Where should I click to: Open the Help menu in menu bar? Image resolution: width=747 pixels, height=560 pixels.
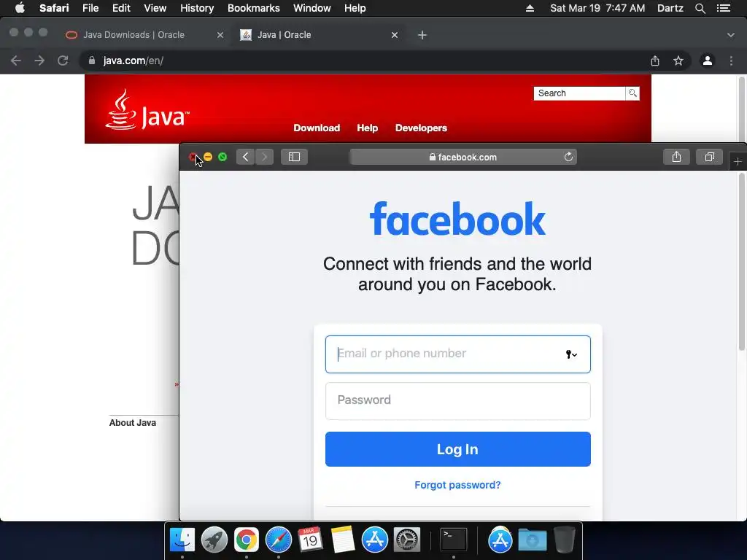(x=355, y=8)
